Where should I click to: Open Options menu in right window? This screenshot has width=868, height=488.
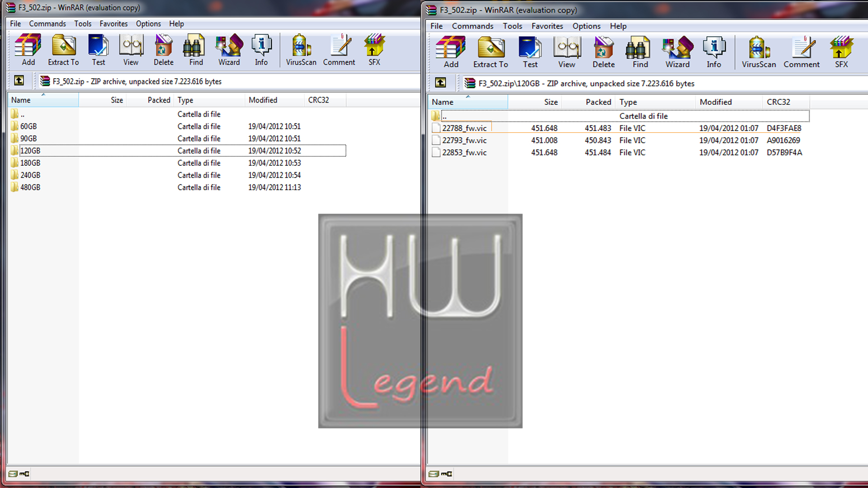586,26
